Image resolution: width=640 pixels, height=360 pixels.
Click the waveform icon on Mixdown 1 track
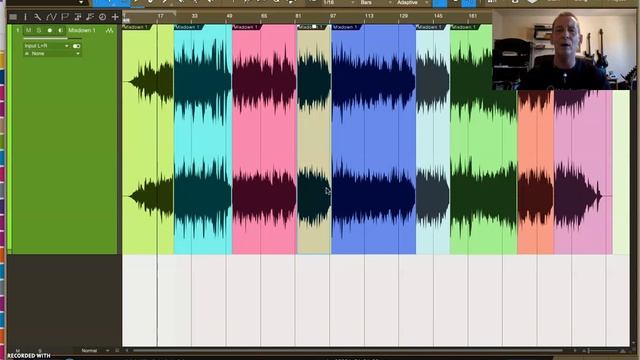click(x=109, y=31)
